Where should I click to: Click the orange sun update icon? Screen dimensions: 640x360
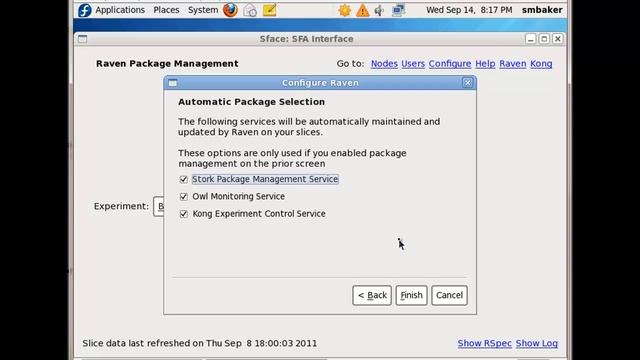click(x=344, y=10)
